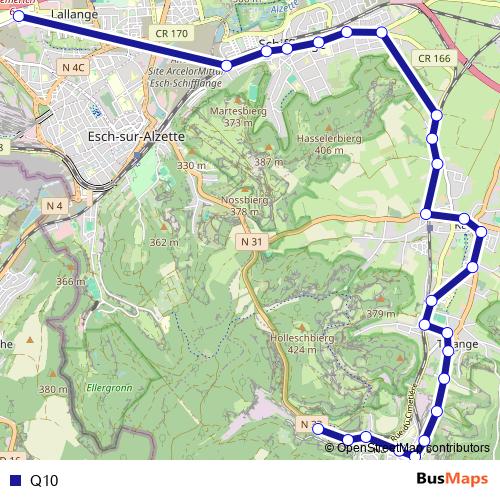Click the central N 31 road shield

click(251, 242)
